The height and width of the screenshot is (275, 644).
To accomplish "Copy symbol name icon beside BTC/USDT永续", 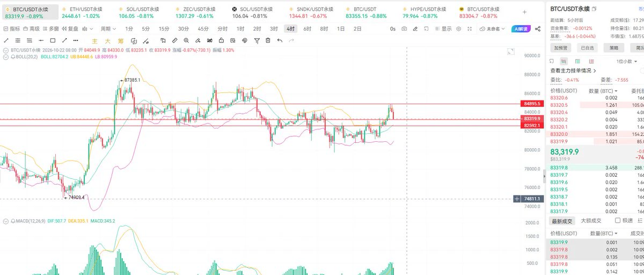I will coord(594,9).
